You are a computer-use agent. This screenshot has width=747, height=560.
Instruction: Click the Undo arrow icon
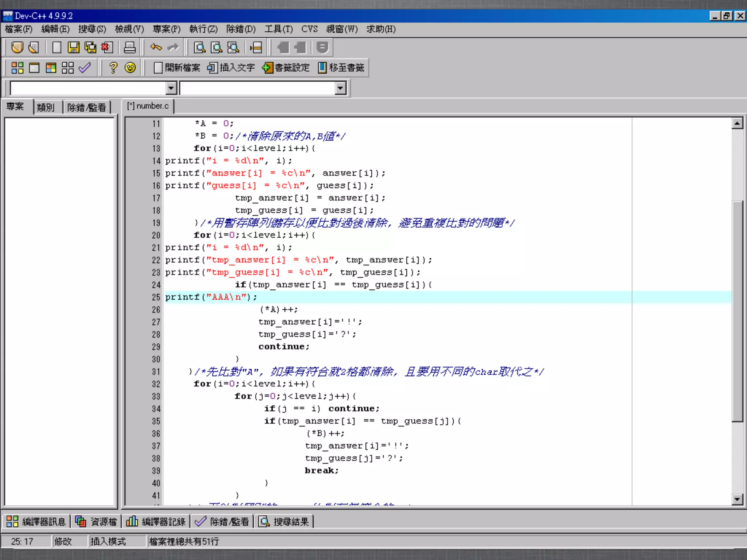click(x=156, y=47)
